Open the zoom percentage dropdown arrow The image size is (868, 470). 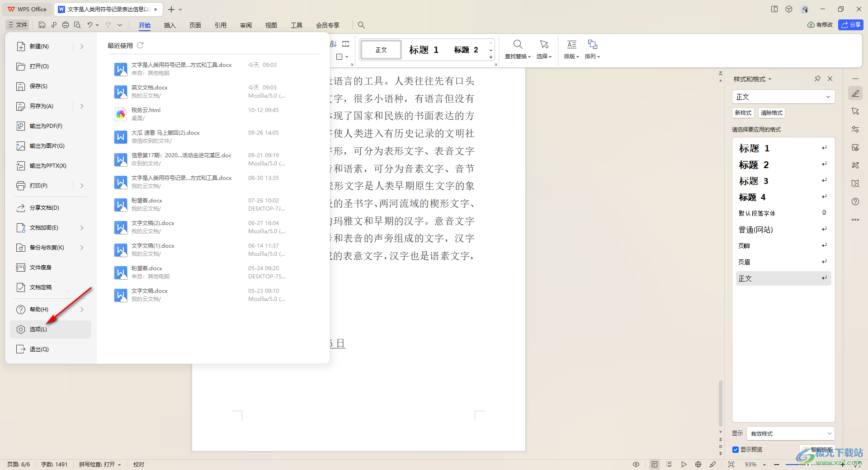[x=764, y=465]
